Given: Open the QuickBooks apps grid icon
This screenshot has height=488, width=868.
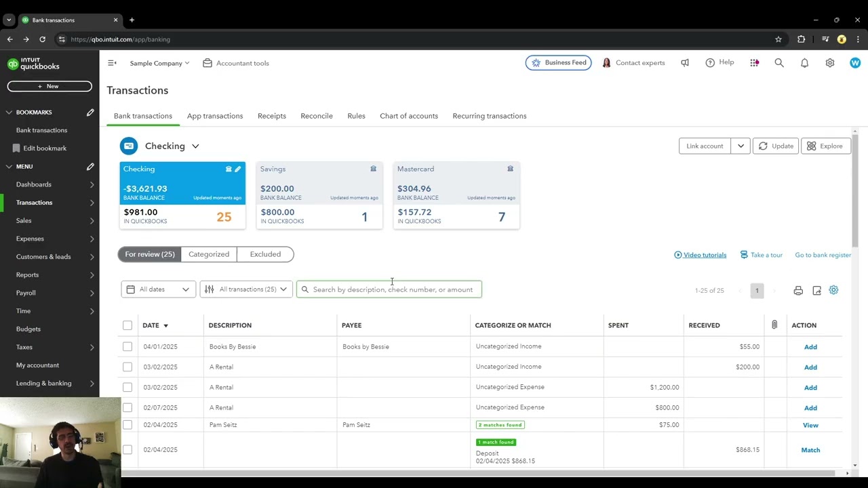Looking at the screenshot, I should click(754, 63).
